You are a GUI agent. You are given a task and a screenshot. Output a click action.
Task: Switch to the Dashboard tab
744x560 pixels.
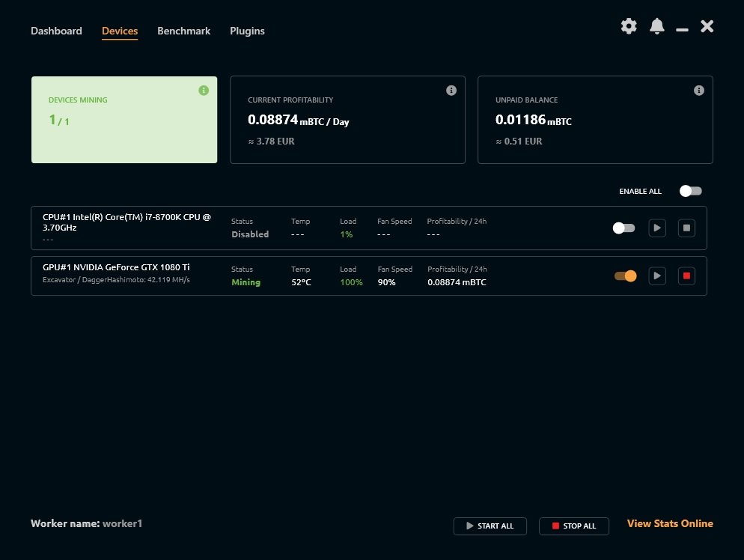coord(56,31)
